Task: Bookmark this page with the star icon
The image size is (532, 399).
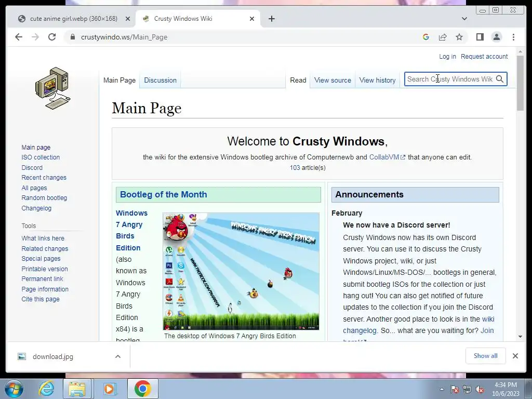Action: (x=459, y=37)
